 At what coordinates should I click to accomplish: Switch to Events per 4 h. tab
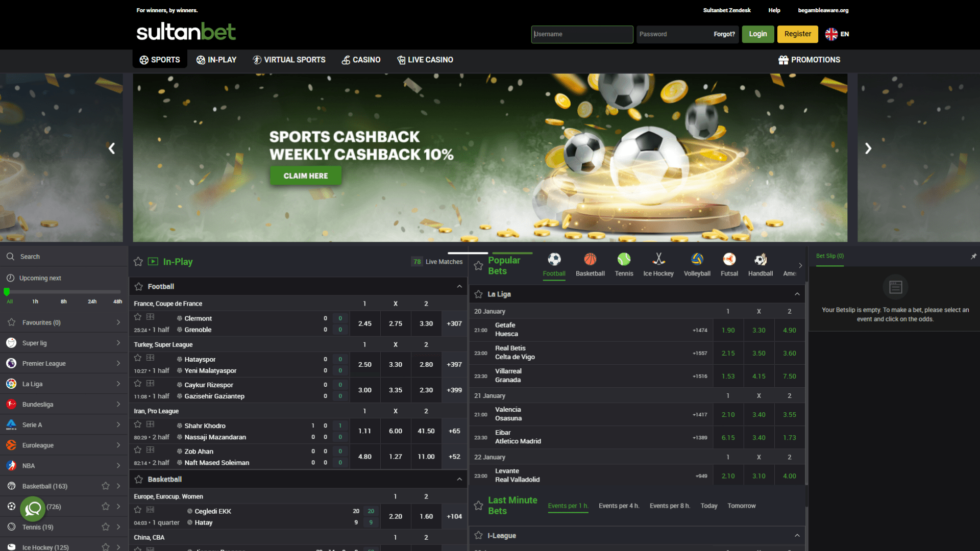pyautogui.click(x=619, y=506)
